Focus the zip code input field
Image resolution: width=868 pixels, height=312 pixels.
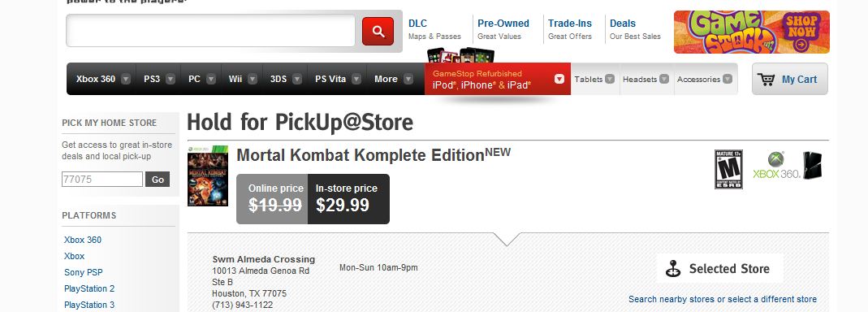point(102,179)
